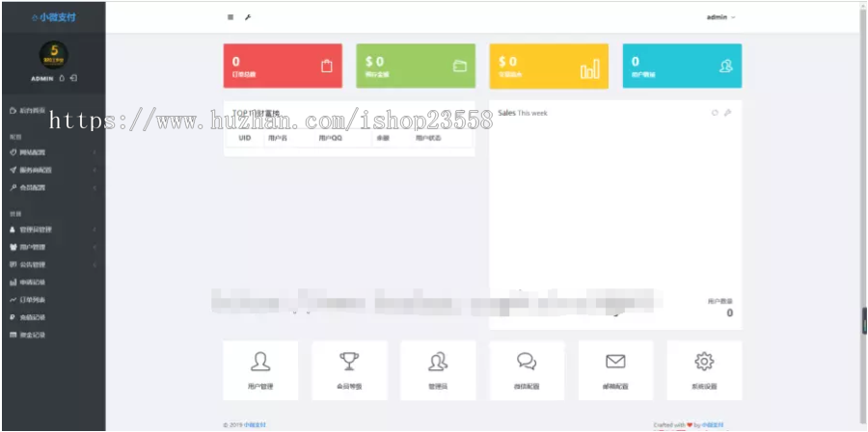Expand the 管理员管理 sidebar chevron
The height and width of the screenshot is (432, 868).
tap(95, 229)
